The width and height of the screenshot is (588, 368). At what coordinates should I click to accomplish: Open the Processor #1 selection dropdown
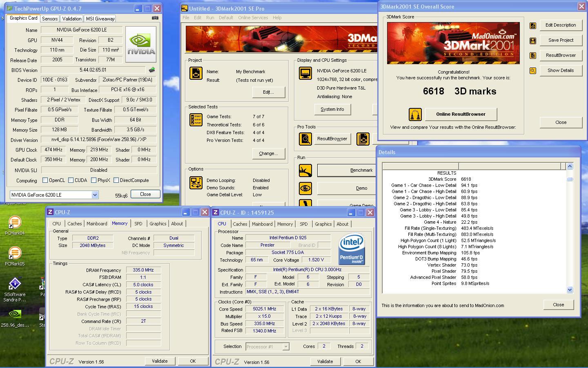(286, 347)
